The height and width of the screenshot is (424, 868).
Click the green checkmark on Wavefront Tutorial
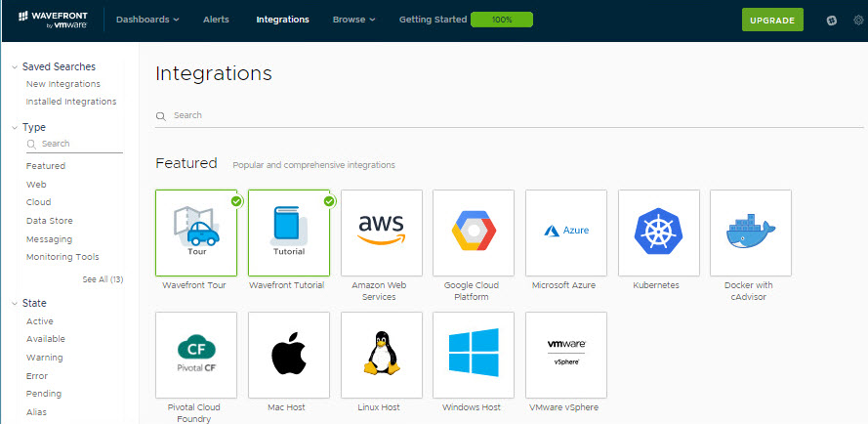pos(329,201)
